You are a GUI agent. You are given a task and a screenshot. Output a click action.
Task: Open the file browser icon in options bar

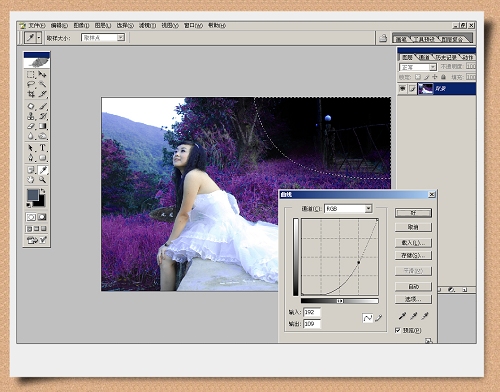coord(383,38)
